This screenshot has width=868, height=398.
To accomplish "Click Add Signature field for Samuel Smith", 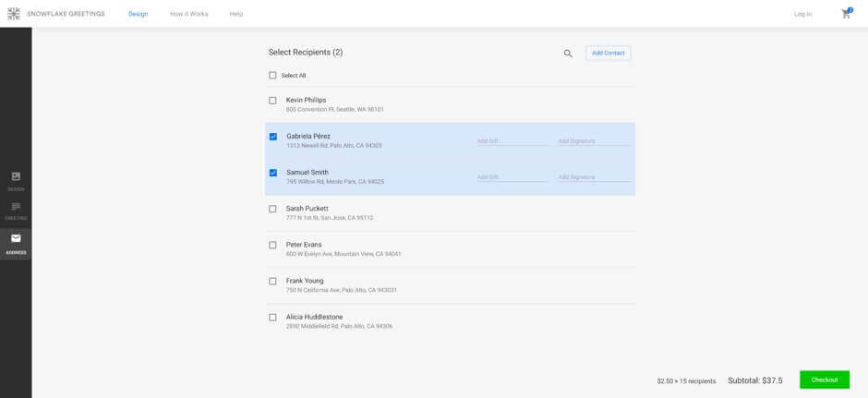I will coord(593,177).
